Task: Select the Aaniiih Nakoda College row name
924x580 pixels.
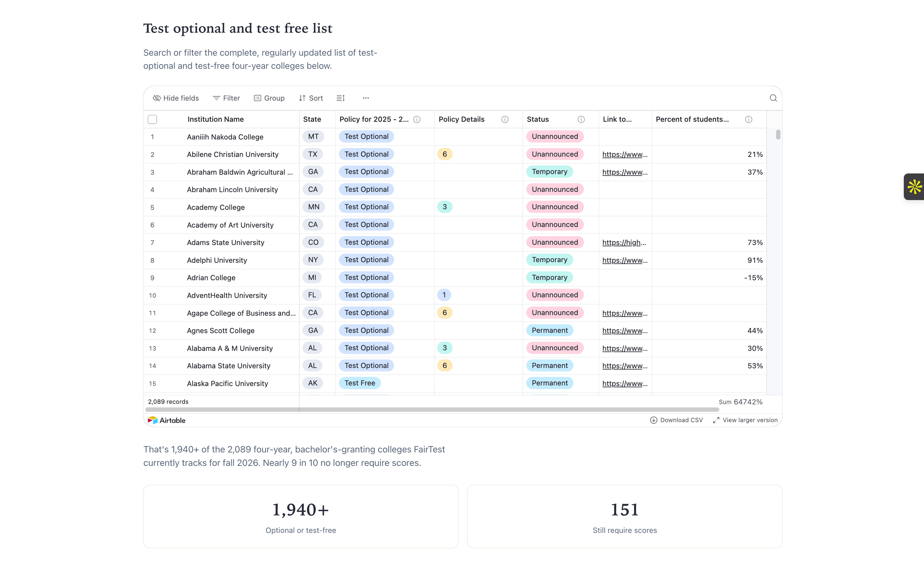Action: coord(225,137)
